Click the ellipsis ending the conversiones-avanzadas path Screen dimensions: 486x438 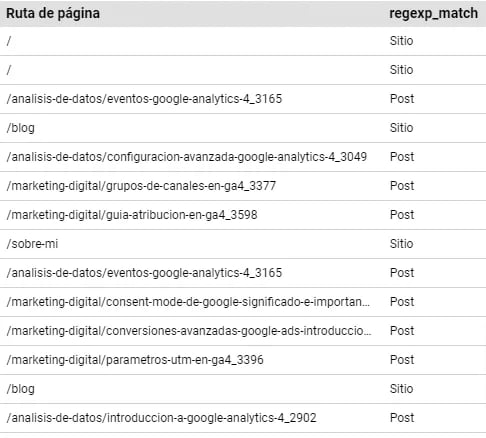tap(368, 335)
